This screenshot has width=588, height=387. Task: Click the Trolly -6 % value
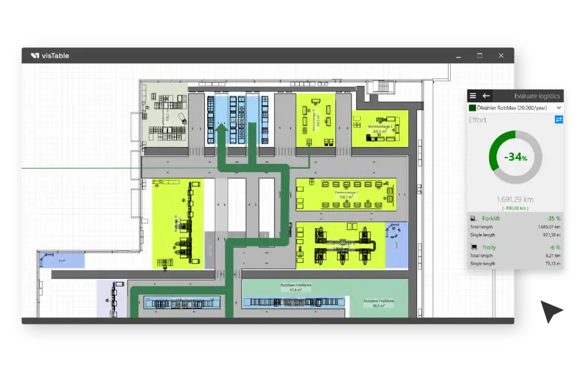(555, 247)
